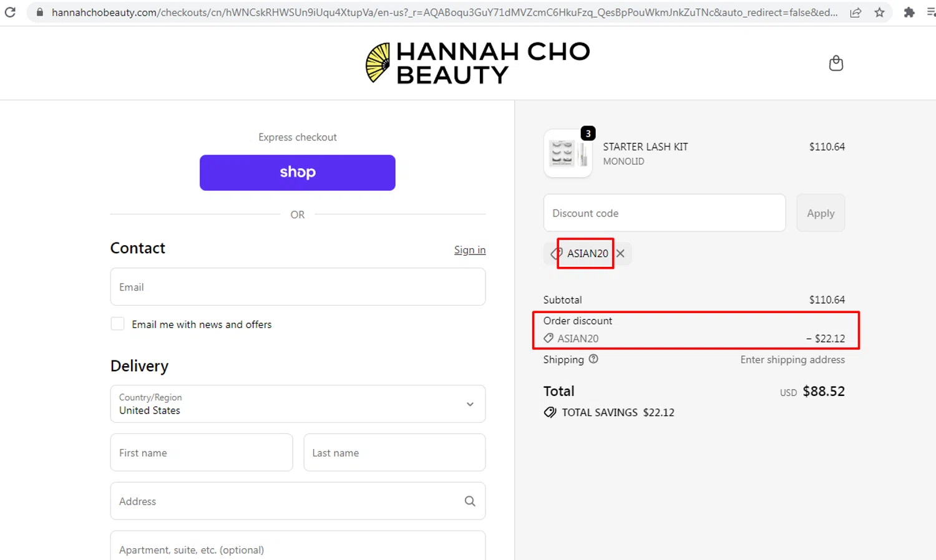Click the tag icon beside Order discount ASIAN20
Image resolution: width=936 pixels, height=560 pixels.
click(548, 338)
